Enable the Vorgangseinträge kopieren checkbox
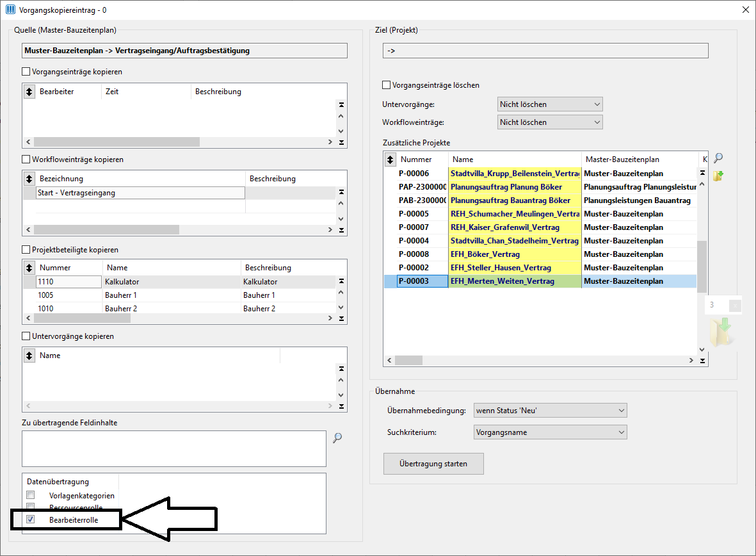This screenshot has height=556, width=756. pos(26,72)
